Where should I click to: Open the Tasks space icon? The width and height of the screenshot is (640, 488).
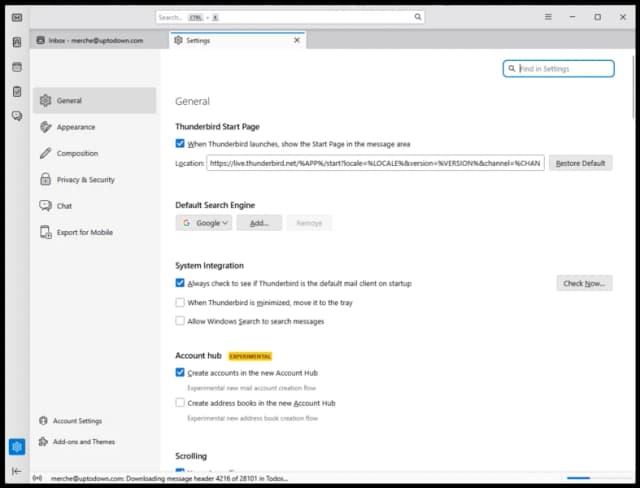pos(17,91)
